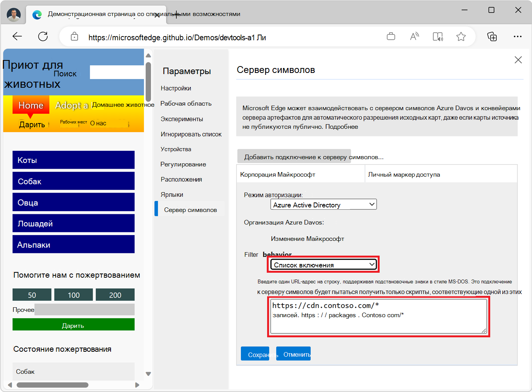Open the Collections icon in toolbar
The height and width of the screenshot is (392, 532).
click(x=492, y=36)
